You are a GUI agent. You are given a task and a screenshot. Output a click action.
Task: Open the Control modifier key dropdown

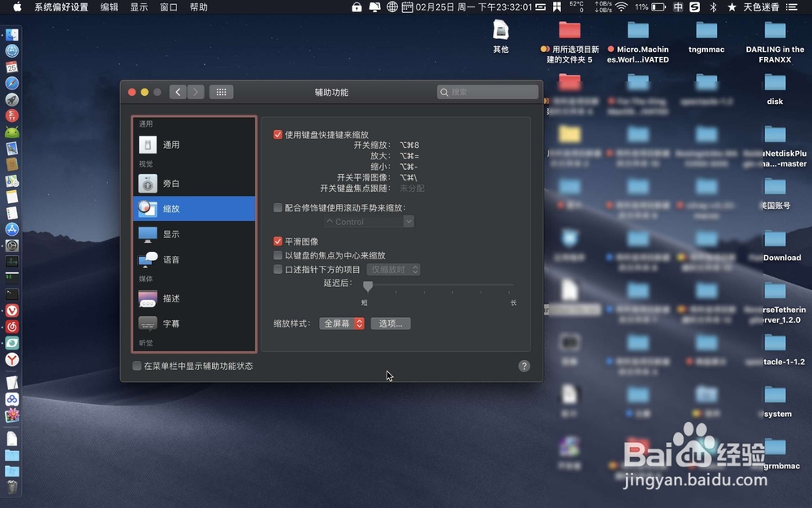pyautogui.click(x=369, y=221)
